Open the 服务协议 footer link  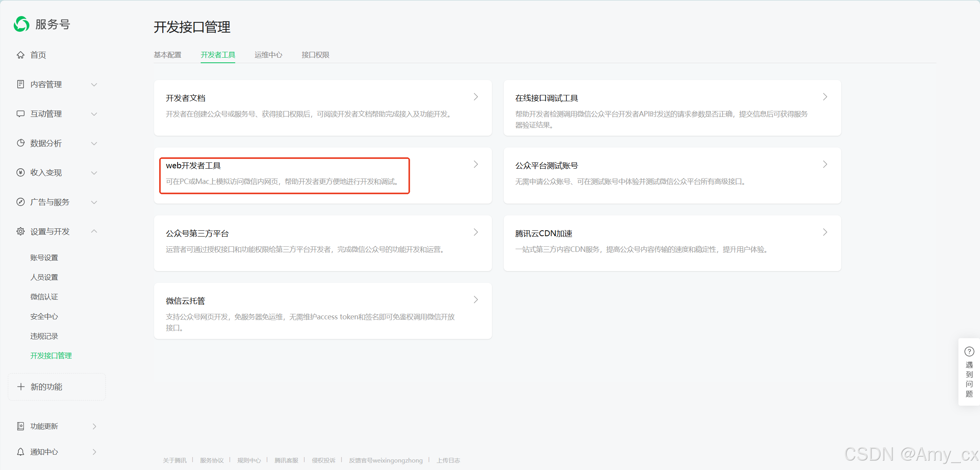click(212, 460)
